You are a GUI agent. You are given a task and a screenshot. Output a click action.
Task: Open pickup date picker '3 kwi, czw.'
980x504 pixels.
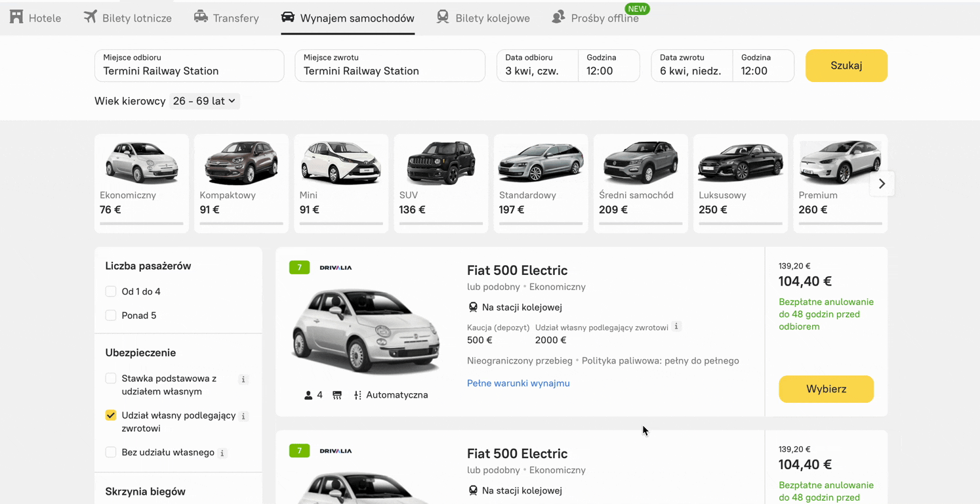(537, 66)
